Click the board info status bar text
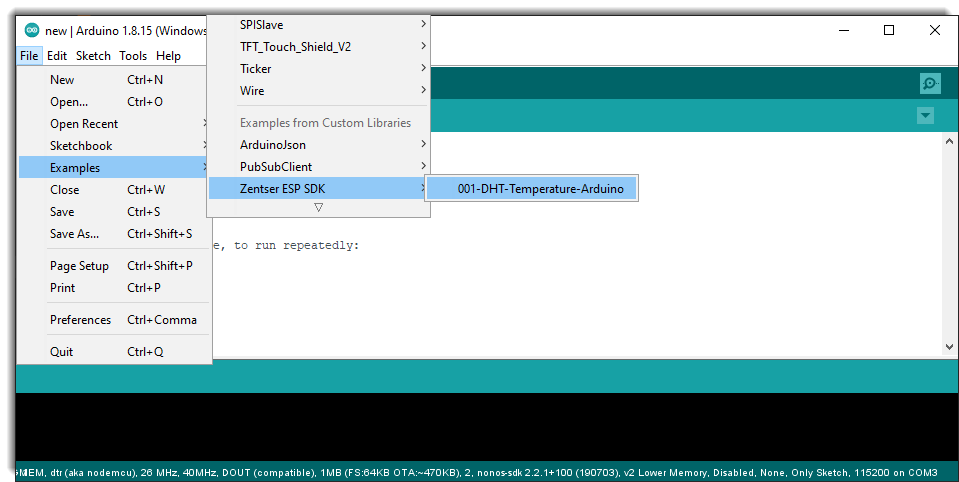Screen dimensions: 959x482 pos(477,472)
